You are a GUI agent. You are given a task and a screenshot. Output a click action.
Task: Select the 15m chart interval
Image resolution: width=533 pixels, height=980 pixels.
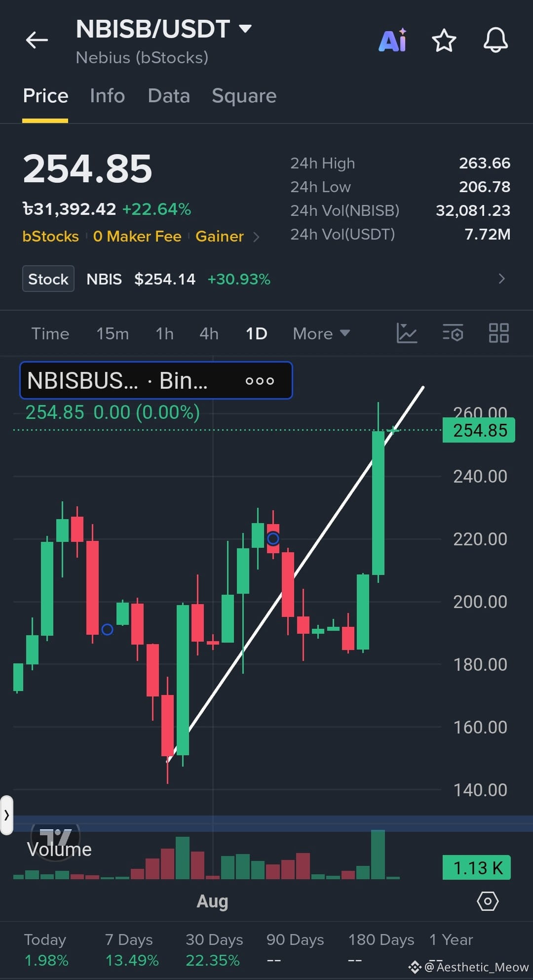[x=113, y=334]
